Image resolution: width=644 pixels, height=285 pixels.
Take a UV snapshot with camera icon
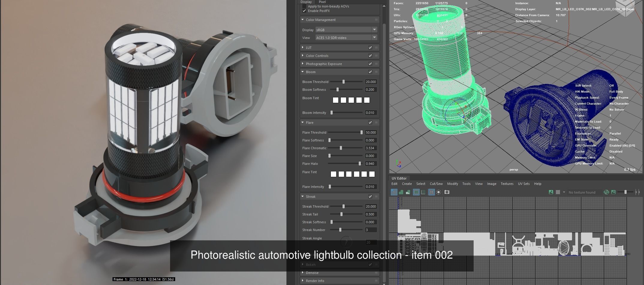[x=447, y=192]
